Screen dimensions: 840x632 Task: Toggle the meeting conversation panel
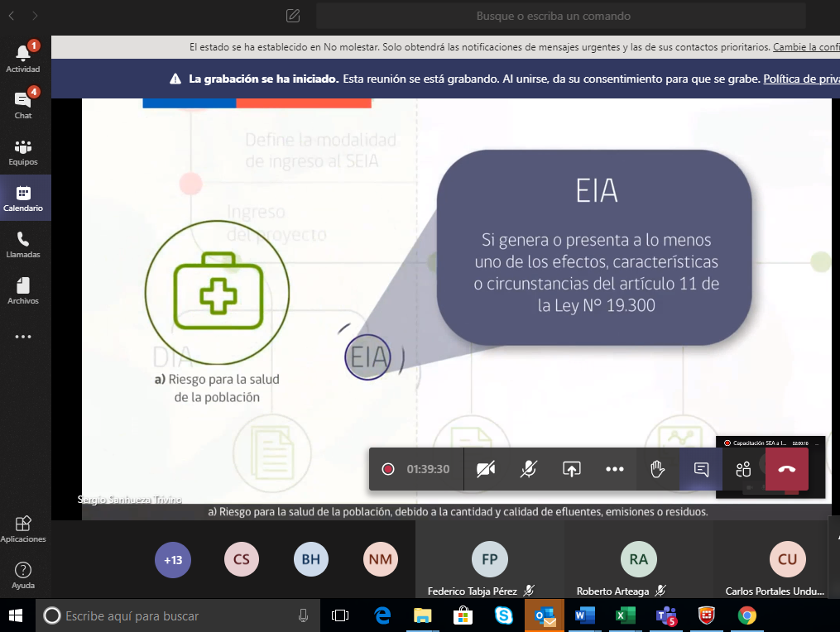[701, 469]
